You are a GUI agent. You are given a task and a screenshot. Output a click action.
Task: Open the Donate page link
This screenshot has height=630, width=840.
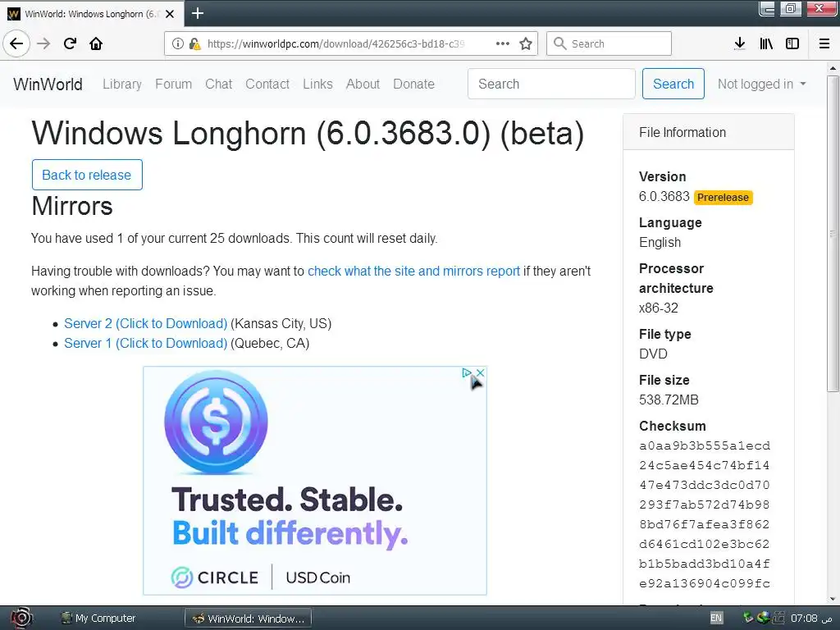pyautogui.click(x=413, y=84)
